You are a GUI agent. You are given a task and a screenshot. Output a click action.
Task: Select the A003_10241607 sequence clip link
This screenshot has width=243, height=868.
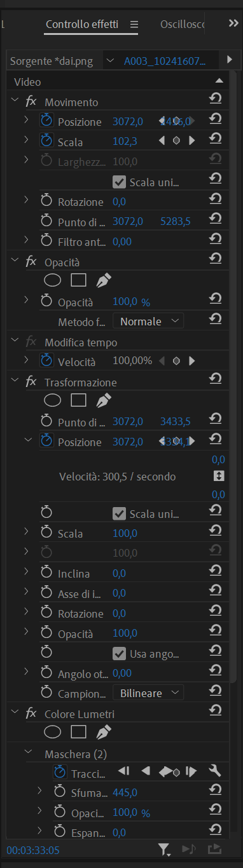pyautogui.click(x=165, y=61)
